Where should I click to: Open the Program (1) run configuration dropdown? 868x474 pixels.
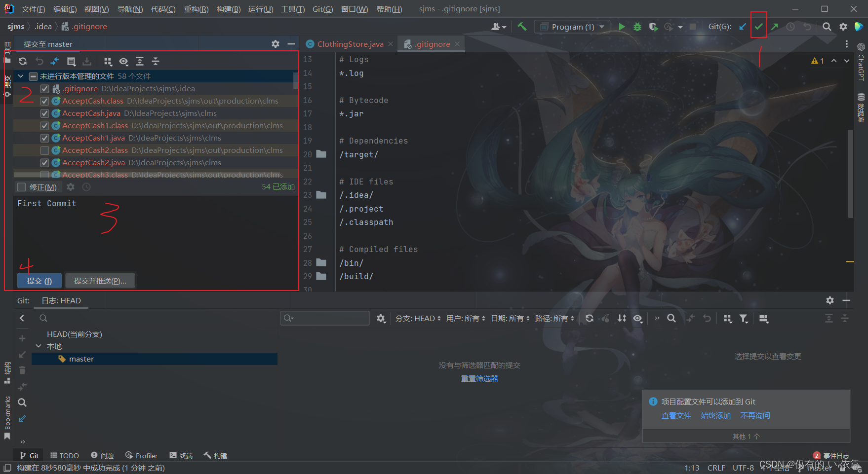(x=572, y=27)
